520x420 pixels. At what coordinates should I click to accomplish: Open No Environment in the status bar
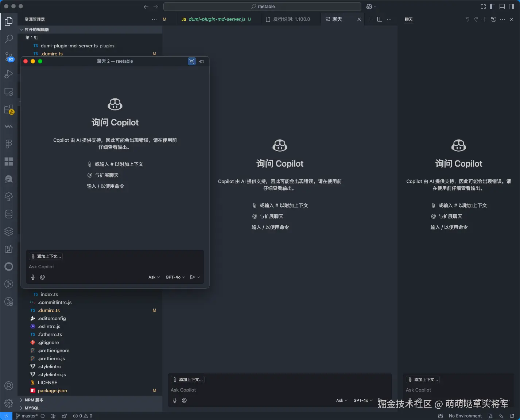coord(465,416)
